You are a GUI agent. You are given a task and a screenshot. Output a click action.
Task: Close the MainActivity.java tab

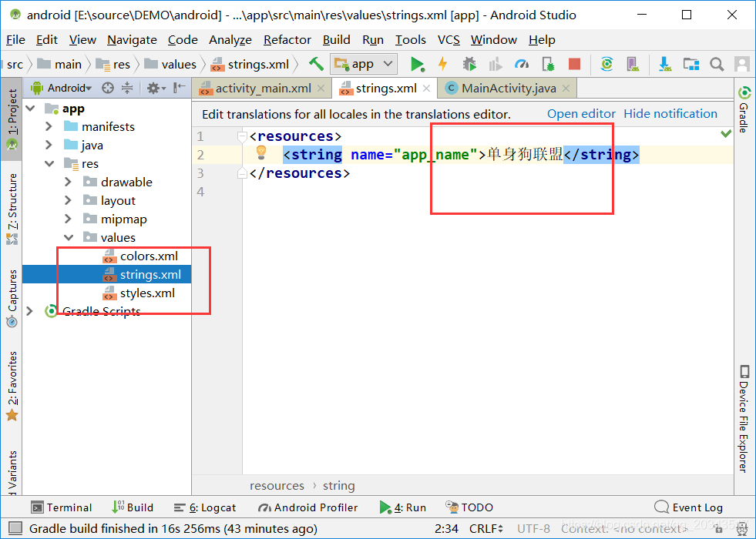(x=566, y=88)
